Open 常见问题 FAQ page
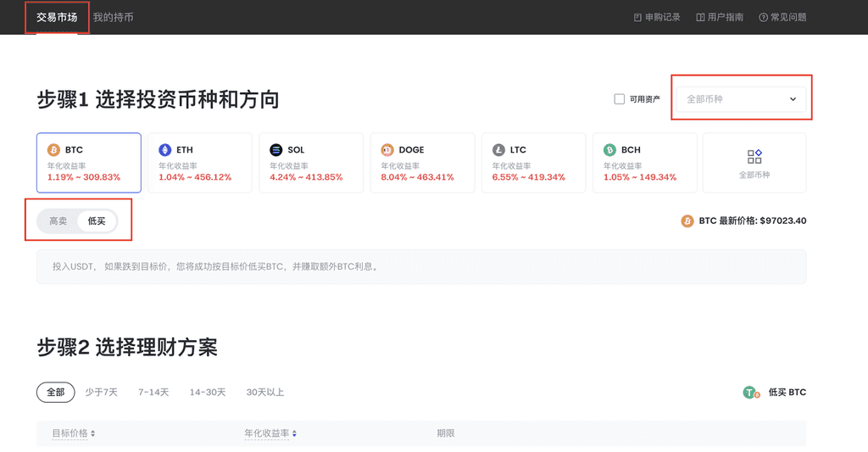868x452 pixels. click(x=782, y=17)
